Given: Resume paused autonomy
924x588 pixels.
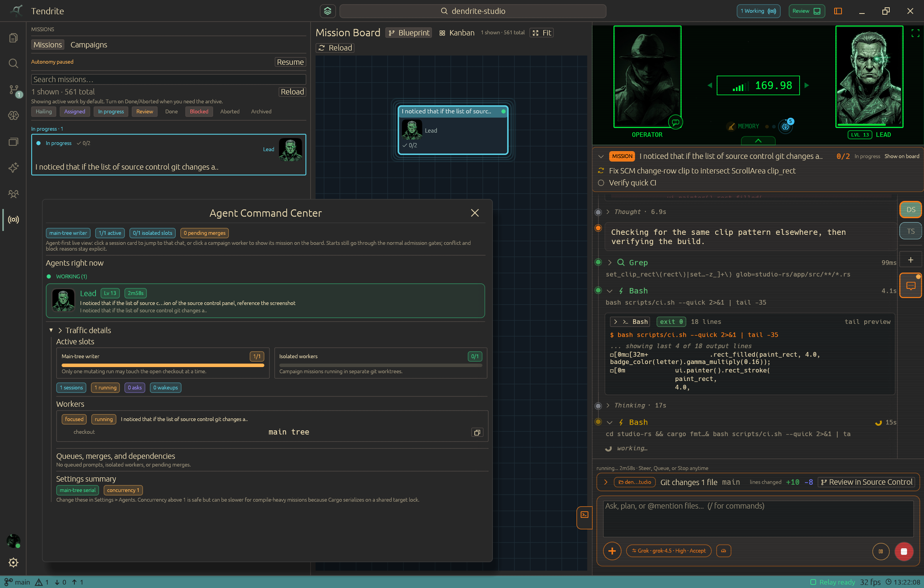Looking at the screenshot, I should point(290,62).
